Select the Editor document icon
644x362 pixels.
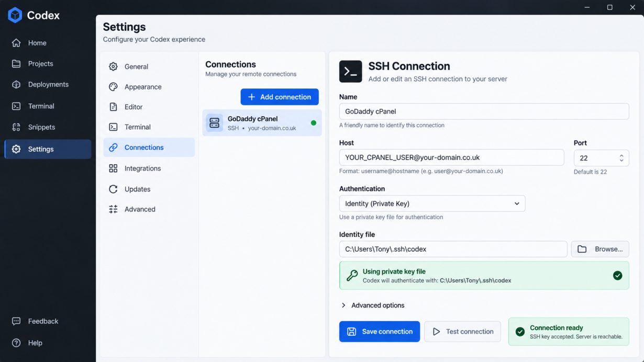113,107
